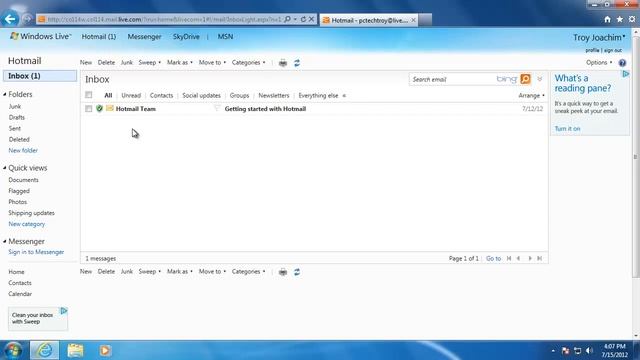Click the browser back arrow button
The image size is (640, 360).
[x=10, y=19]
